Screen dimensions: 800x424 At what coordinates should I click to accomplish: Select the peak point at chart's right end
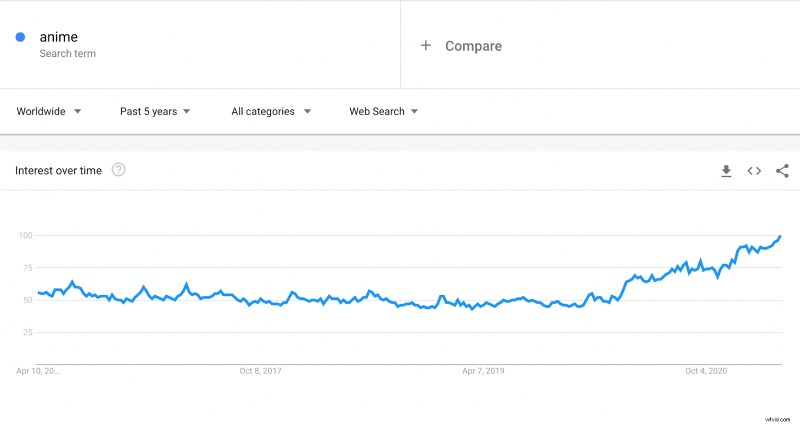tap(780, 236)
